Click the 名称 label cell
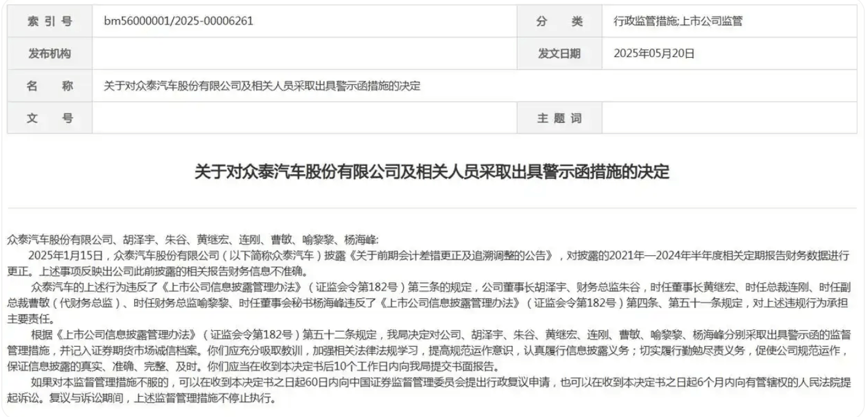 tap(50, 85)
